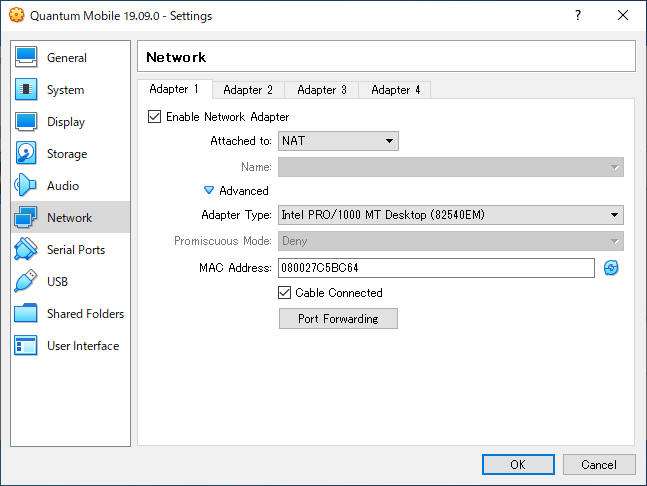Confirm settings with OK button
Viewport: 647px width, 486px height.
click(518, 465)
